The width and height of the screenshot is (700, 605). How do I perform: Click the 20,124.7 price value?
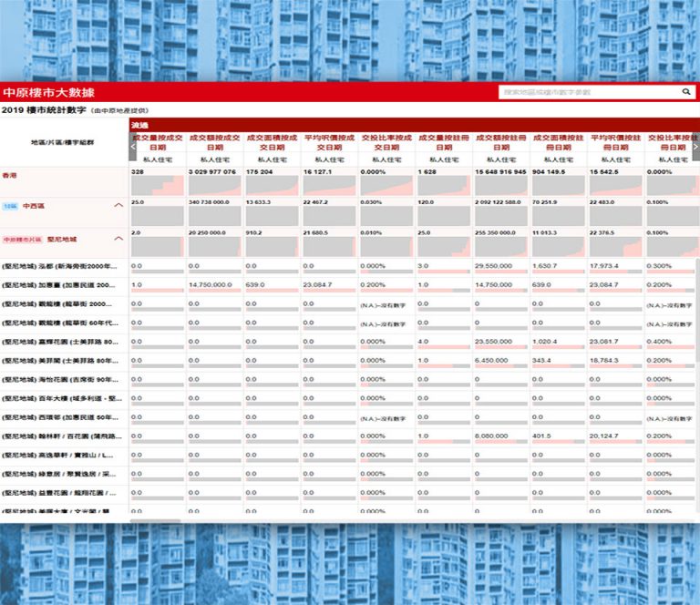click(x=604, y=436)
